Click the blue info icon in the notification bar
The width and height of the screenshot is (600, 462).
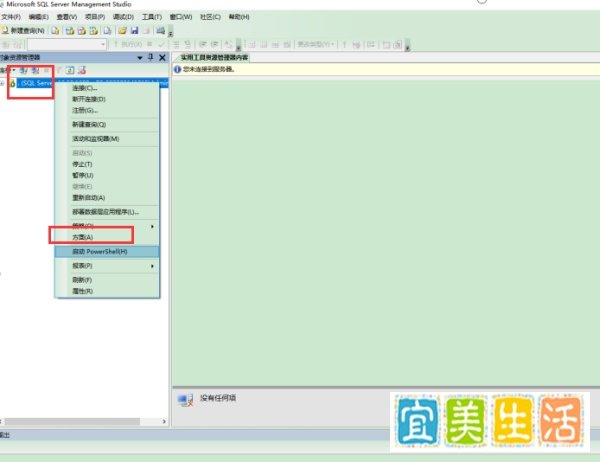click(x=178, y=69)
